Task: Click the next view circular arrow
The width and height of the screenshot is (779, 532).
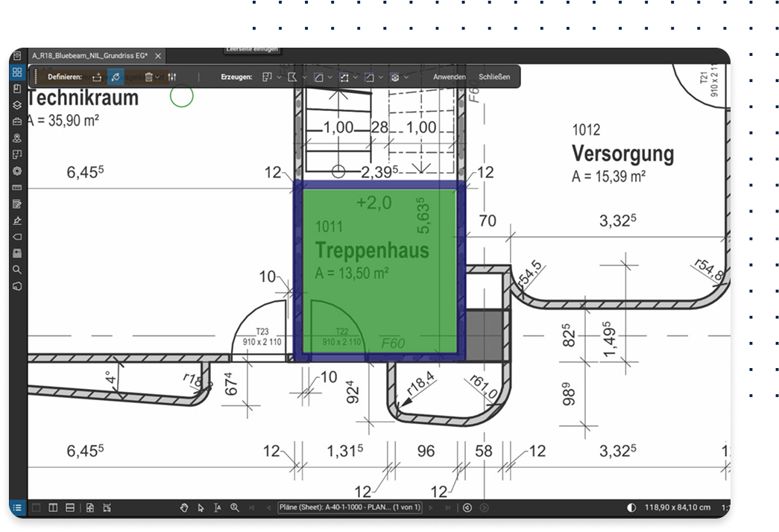Action: click(485, 507)
